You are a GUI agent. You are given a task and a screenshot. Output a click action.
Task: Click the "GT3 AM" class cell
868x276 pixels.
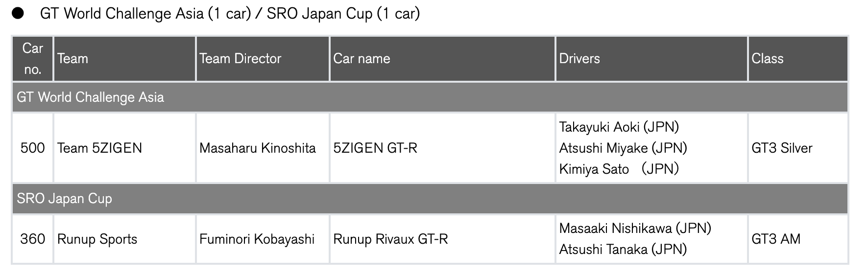coord(776,239)
